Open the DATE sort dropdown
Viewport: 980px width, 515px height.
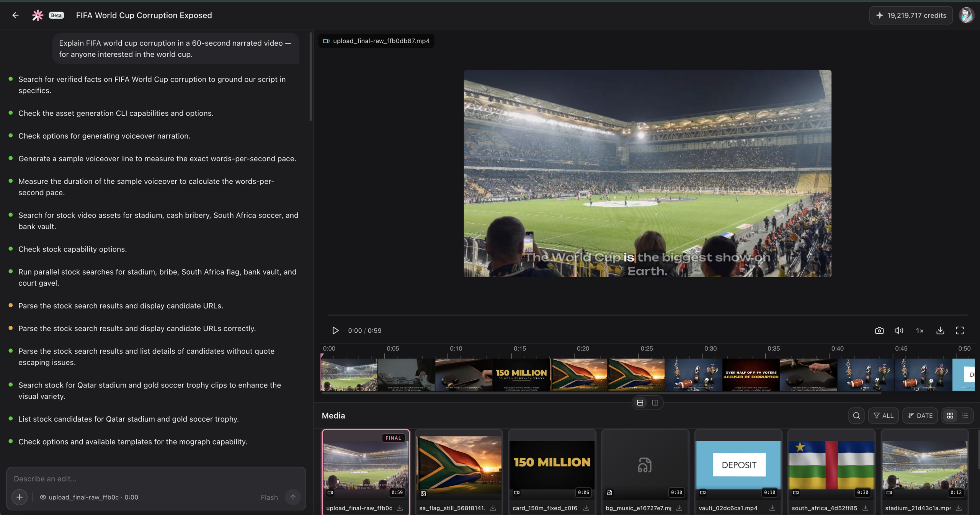pos(920,415)
